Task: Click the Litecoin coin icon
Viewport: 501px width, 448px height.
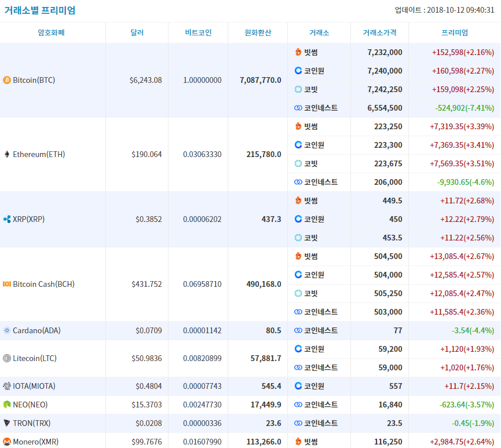Action: pyautogui.click(x=7, y=358)
